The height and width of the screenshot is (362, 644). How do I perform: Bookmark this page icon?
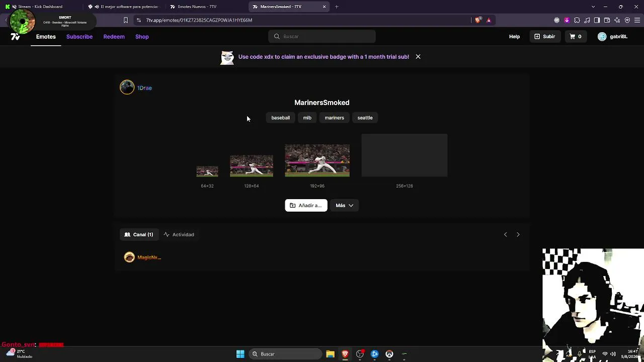[126, 20]
